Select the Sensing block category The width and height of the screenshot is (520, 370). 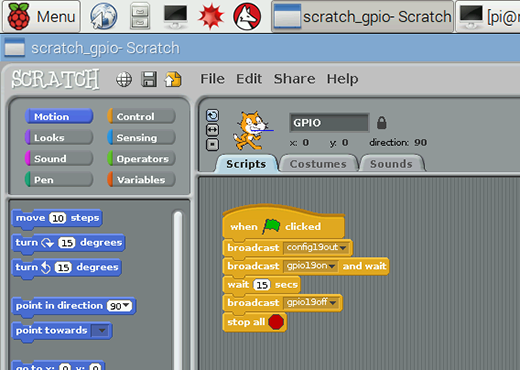click(x=141, y=137)
